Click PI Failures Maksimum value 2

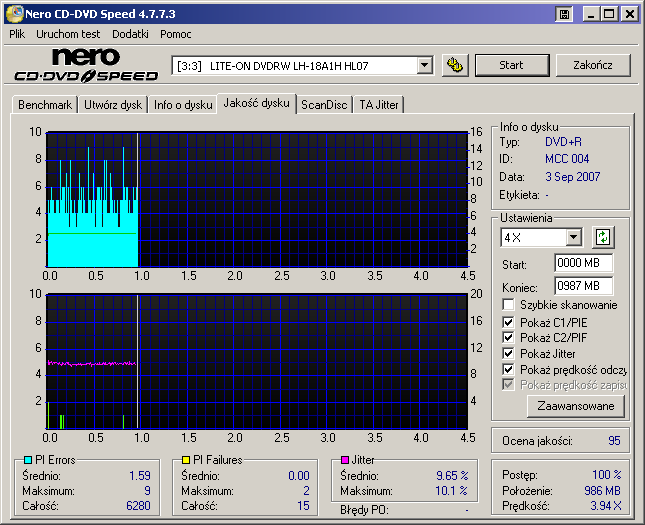[306, 491]
